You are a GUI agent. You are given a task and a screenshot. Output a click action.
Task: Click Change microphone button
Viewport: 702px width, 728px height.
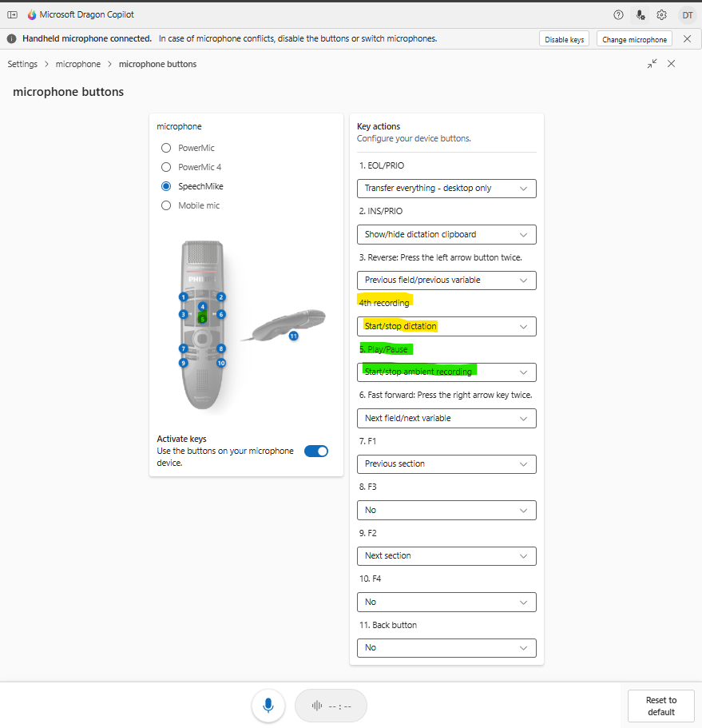coord(634,39)
